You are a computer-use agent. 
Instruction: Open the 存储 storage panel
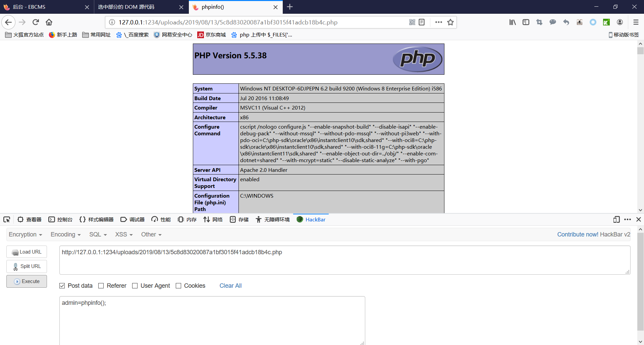tap(239, 219)
